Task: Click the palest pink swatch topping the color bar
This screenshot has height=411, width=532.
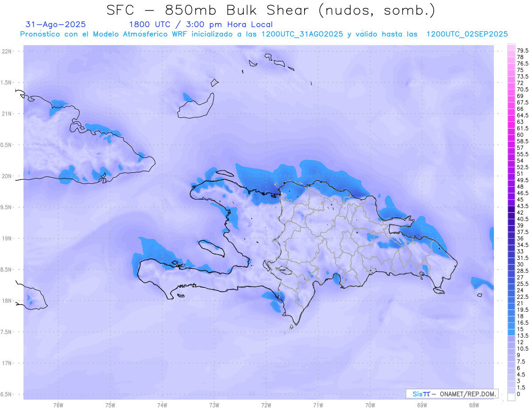Action: [x=511, y=47]
